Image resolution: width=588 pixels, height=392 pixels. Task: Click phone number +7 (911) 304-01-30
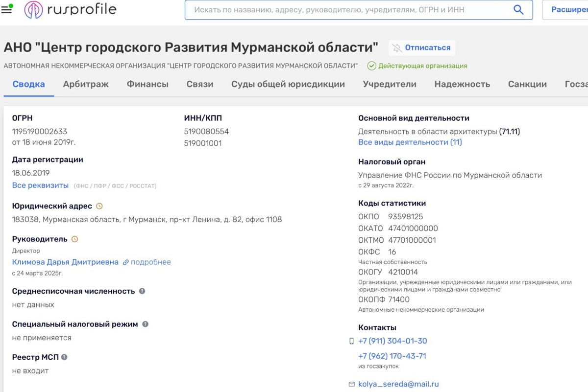click(392, 341)
